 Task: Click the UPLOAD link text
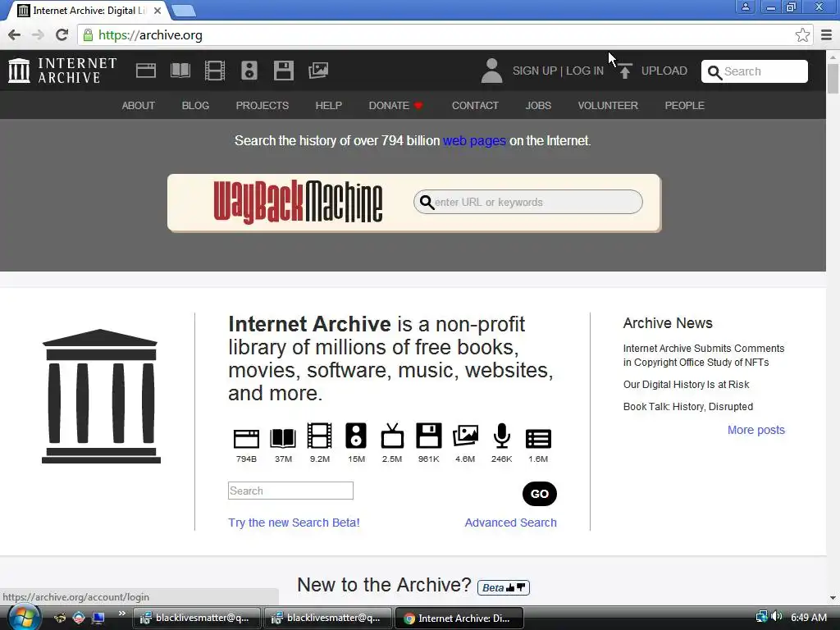664,71
